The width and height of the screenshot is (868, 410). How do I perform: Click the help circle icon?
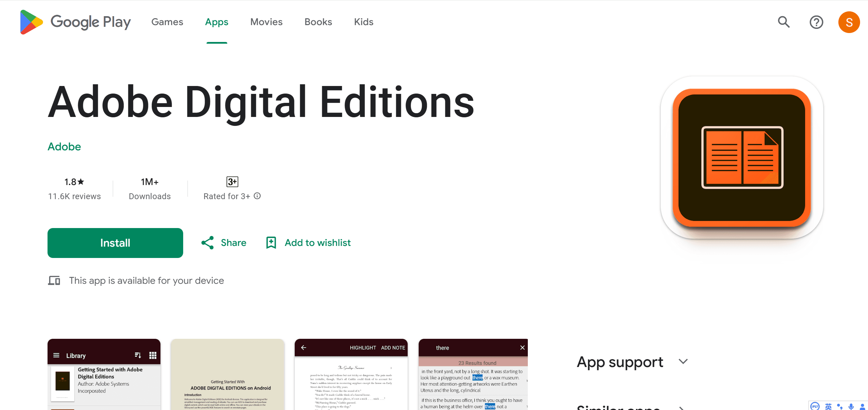[x=816, y=22]
